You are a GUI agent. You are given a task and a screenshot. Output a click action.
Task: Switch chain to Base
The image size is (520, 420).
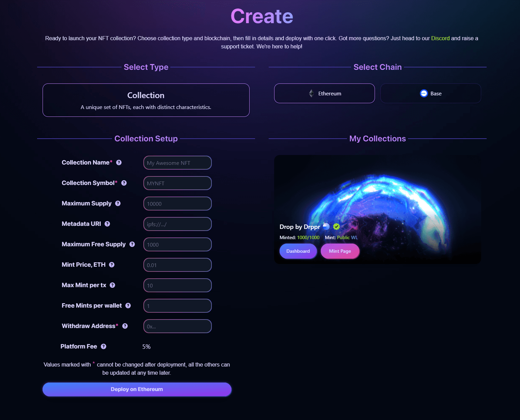(430, 93)
